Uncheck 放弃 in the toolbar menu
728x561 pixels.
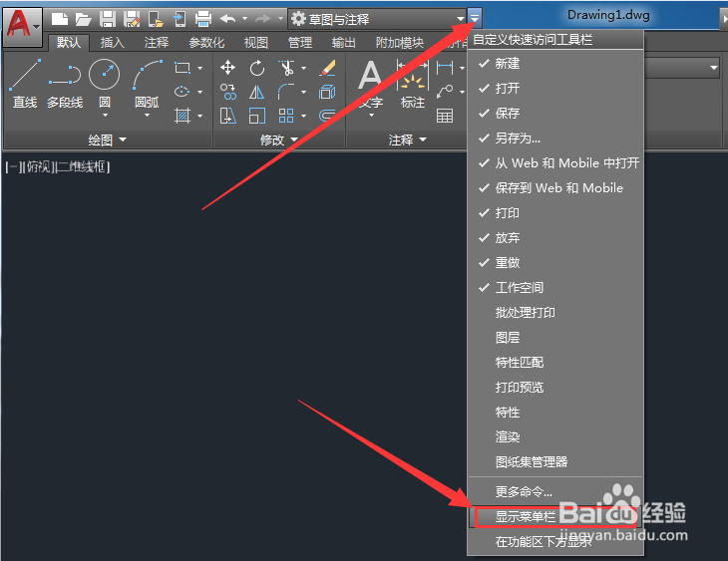click(x=554, y=238)
